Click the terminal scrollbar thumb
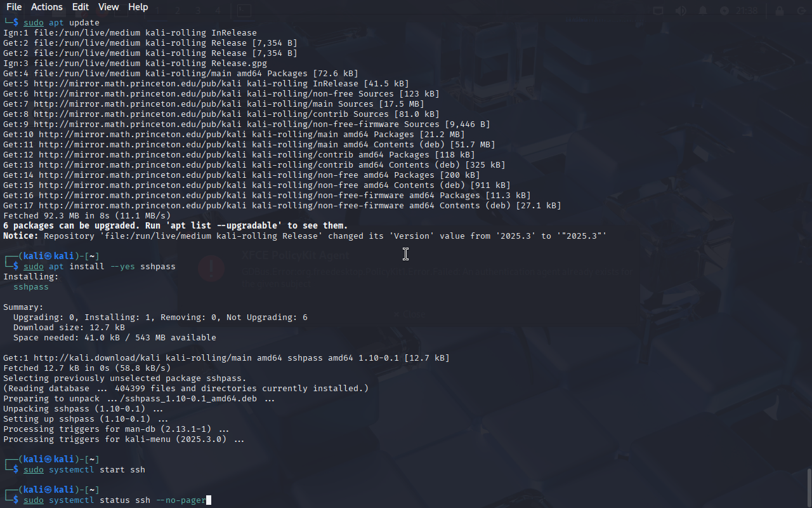 809,488
